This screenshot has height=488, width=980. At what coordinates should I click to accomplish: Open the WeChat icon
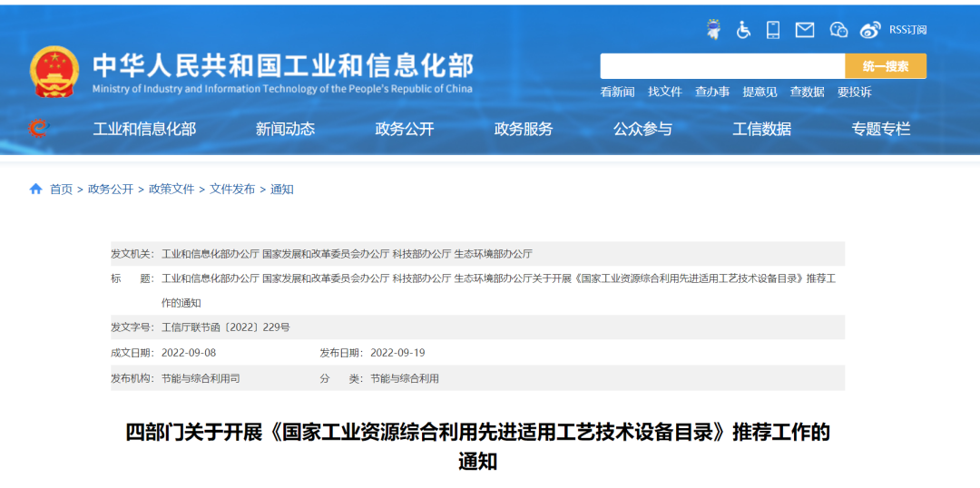[838, 29]
